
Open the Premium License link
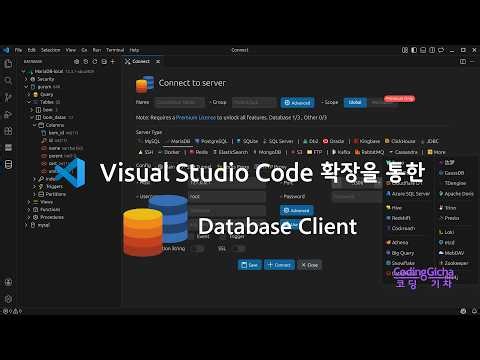tap(196, 118)
